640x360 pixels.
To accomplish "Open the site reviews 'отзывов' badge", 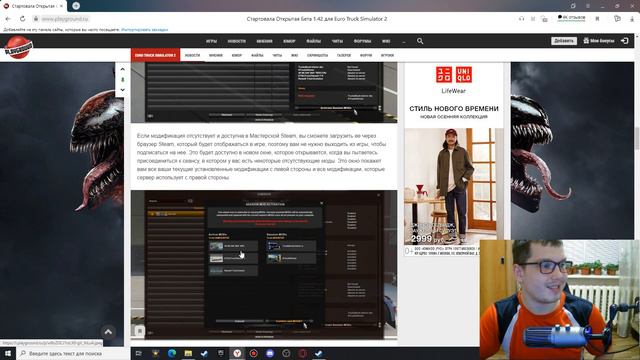I will (571, 18).
